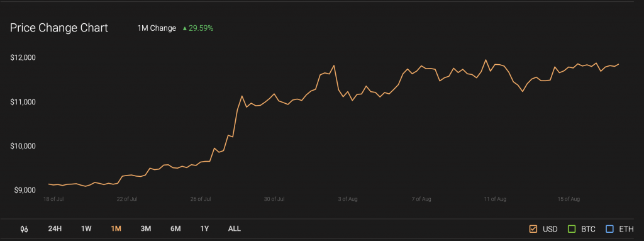
Task: Click the 18 of Jul date label
Action: (x=54, y=199)
